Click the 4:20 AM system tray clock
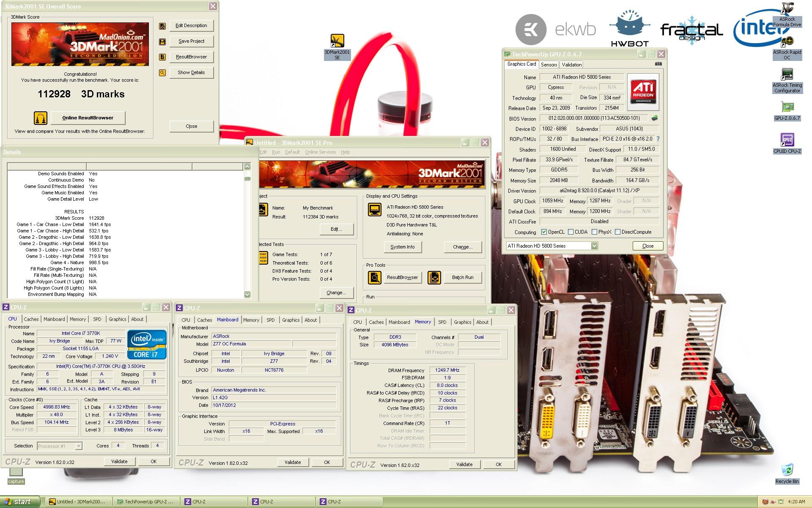The image size is (812, 508). 796,502
